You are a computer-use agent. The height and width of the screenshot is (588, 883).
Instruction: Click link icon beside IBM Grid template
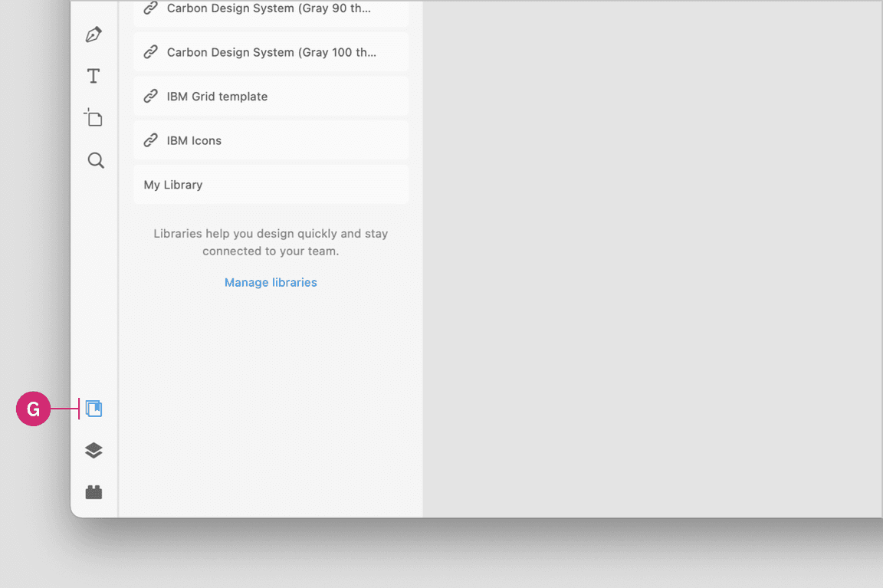[x=151, y=97]
